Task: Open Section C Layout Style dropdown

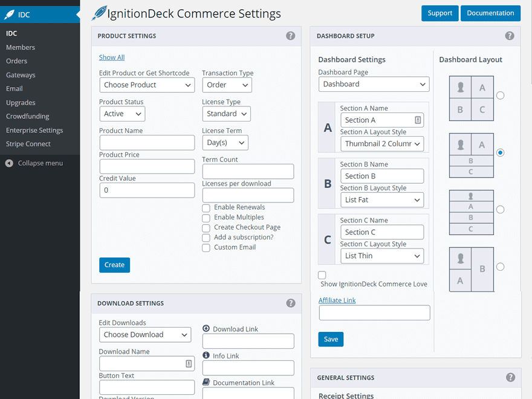Action: [x=382, y=256]
